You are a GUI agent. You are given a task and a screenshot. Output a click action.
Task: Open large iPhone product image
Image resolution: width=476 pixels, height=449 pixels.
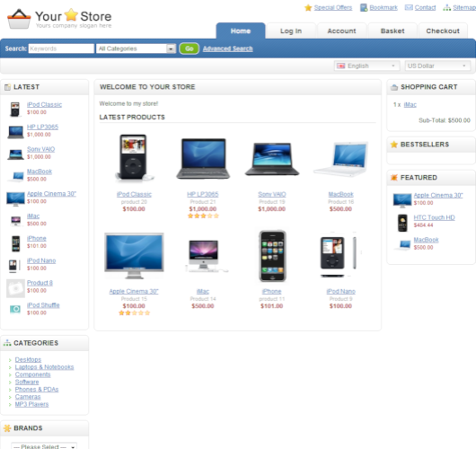coord(272,256)
